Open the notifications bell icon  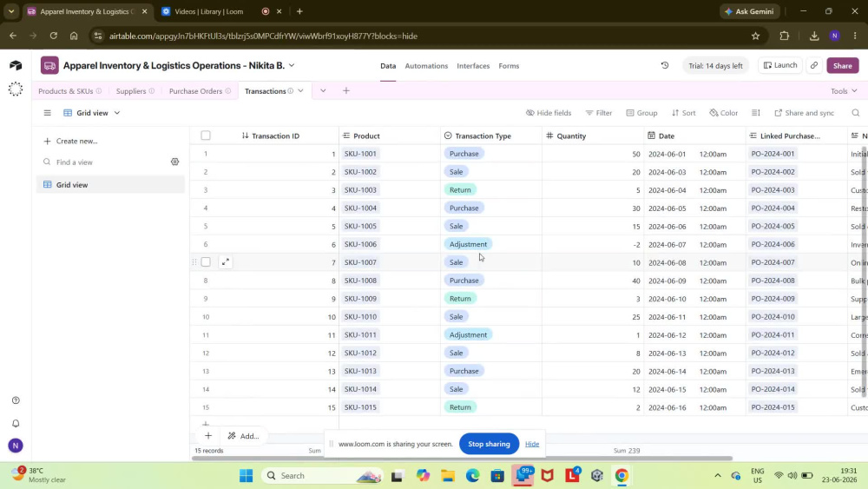16,423
